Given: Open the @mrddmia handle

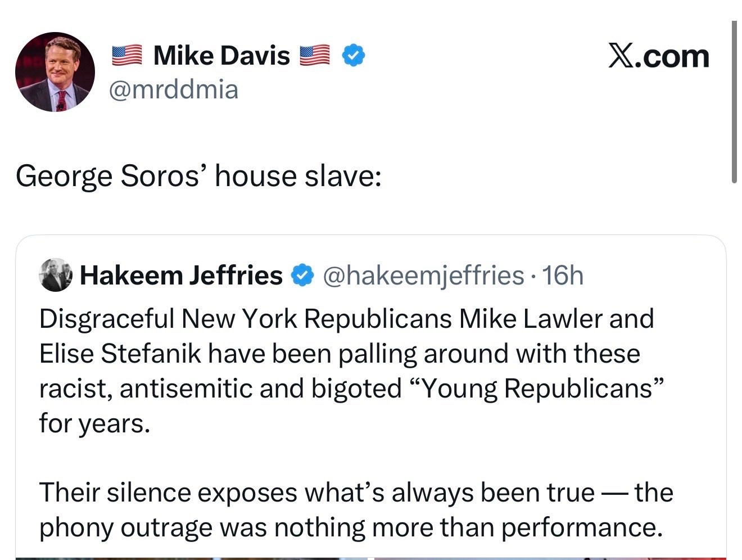Looking at the screenshot, I should tap(173, 89).
